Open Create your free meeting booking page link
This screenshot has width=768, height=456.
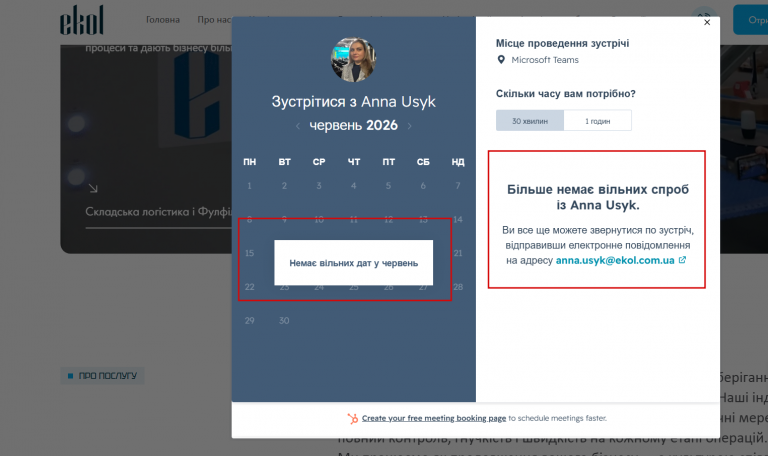(x=433, y=418)
